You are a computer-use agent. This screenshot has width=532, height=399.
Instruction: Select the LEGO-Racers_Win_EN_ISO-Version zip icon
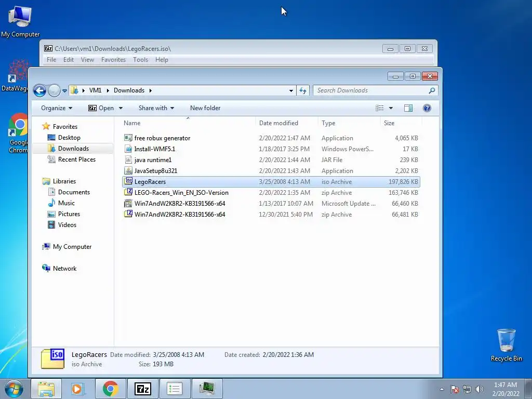[128, 192]
